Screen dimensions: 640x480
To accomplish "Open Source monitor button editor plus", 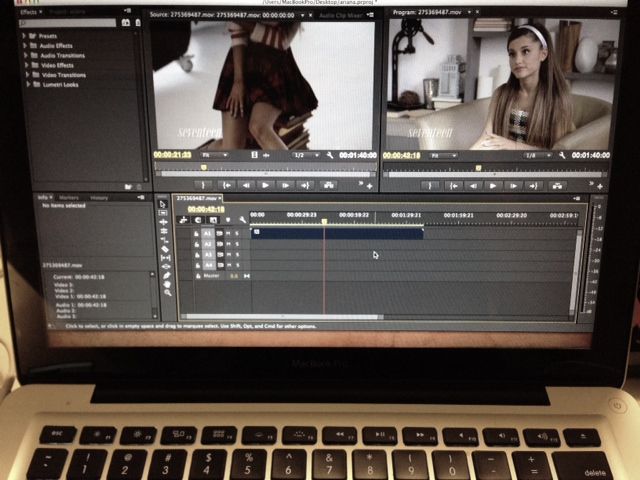I will point(369,186).
